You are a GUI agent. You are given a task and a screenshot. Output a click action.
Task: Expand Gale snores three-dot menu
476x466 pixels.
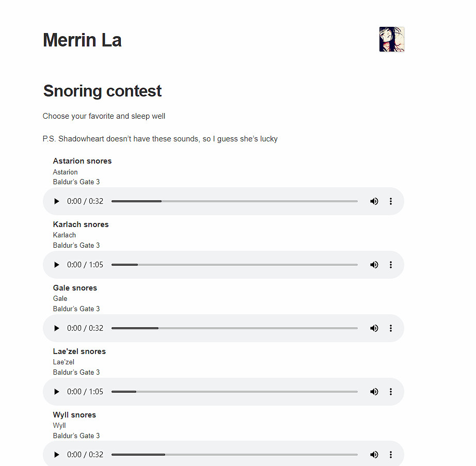point(391,328)
